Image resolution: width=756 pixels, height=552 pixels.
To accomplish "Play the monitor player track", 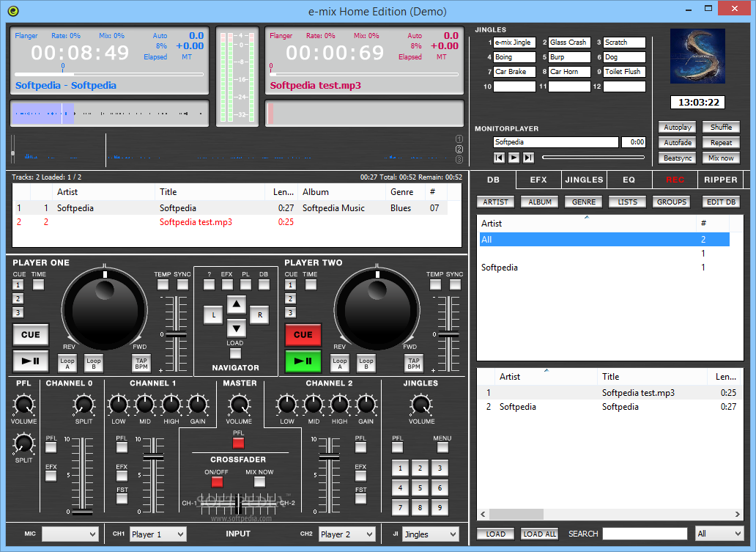I will click(514, 158).
